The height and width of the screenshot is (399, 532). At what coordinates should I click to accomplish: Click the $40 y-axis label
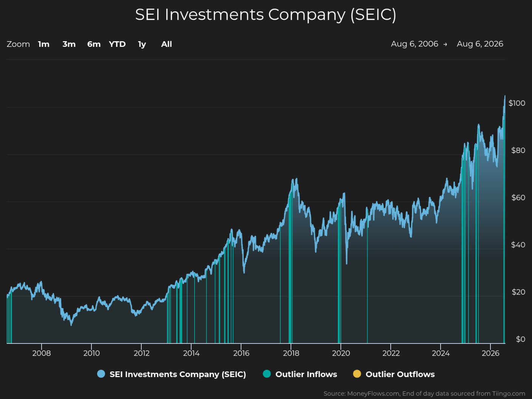(518, 245)
